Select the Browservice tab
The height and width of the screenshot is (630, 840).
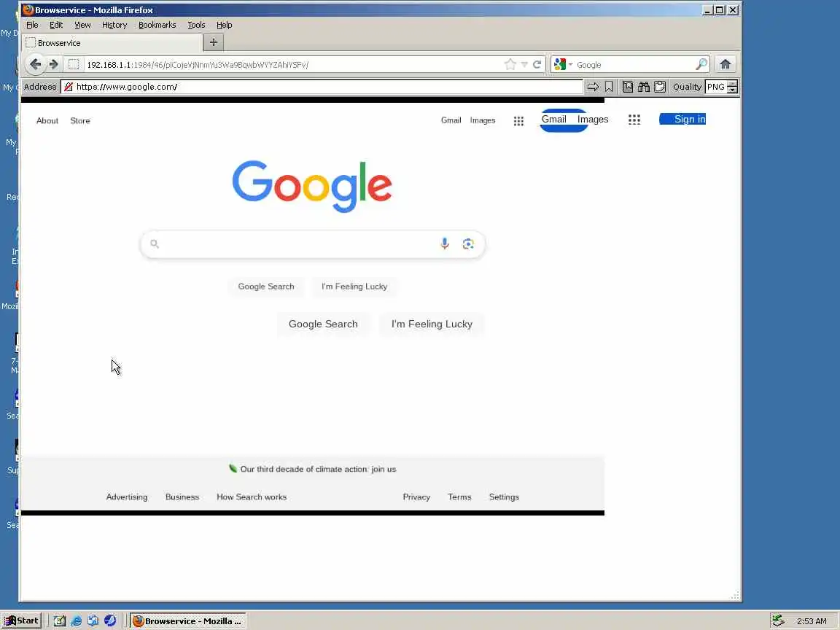coord(112,43)
